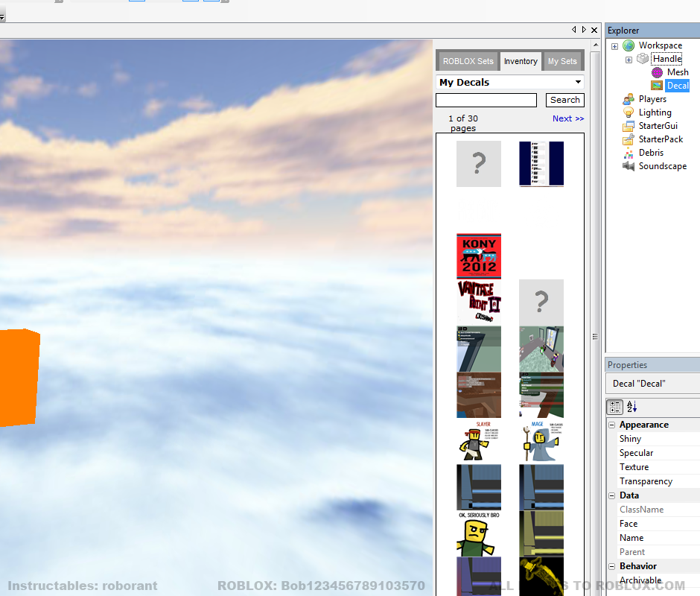The image size is (700, 596).
Task: Click inside the decal search field
Action: pos(486,100)
